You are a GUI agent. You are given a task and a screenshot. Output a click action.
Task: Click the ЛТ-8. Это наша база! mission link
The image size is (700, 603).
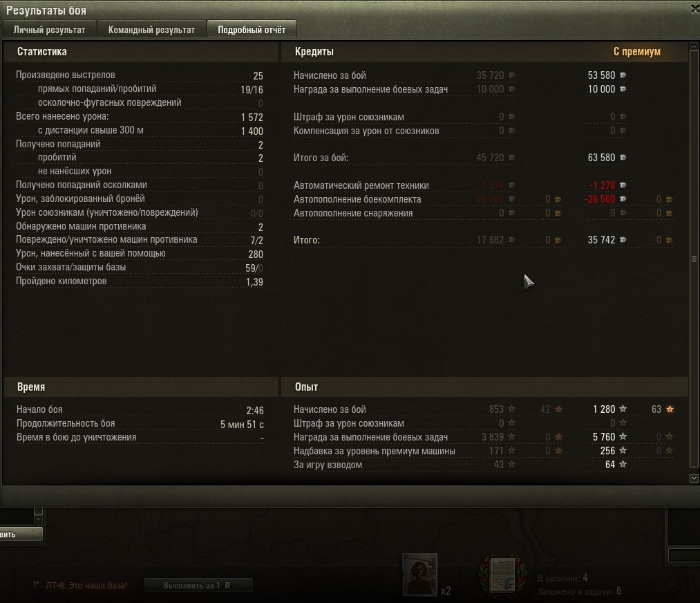point(86,585)
